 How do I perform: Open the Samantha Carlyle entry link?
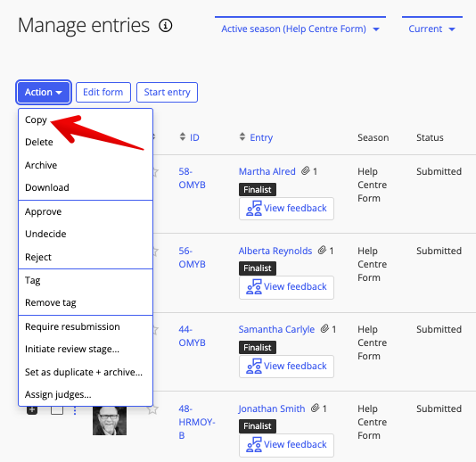(276, 329)
